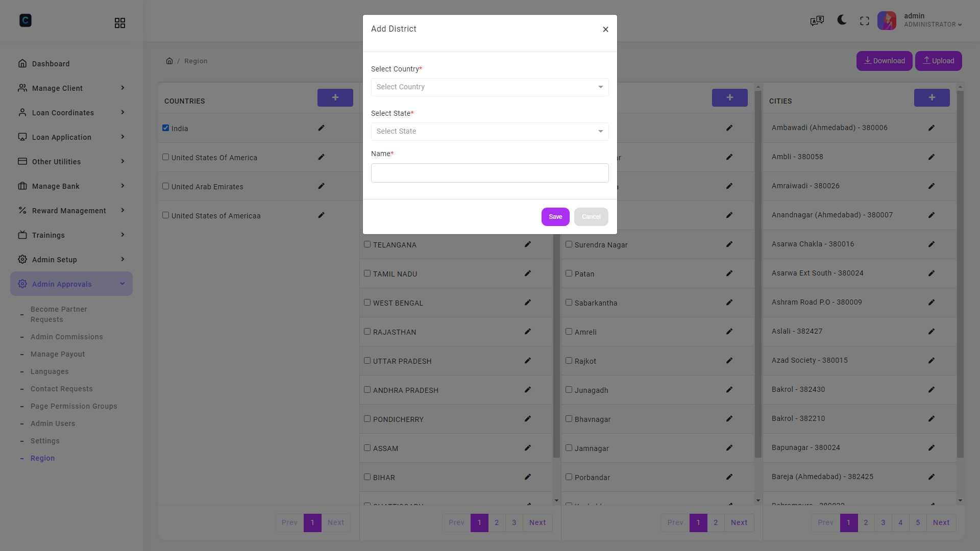Toggle fullscreen mode
The image size is (980, 551).
coord(864,20)
